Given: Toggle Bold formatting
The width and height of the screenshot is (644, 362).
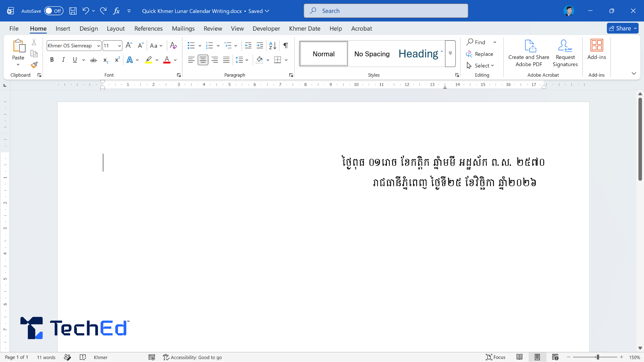Looking at the screenshot, I should click(52, 60).
